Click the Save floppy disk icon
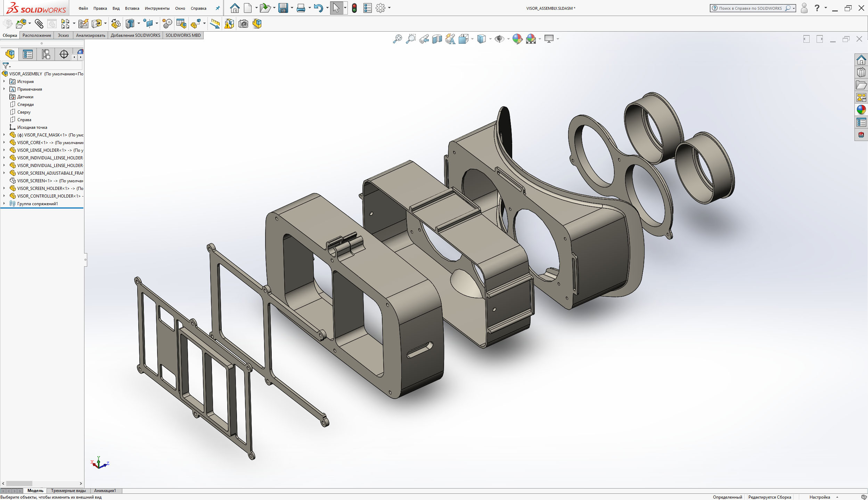 click(283, 8)
